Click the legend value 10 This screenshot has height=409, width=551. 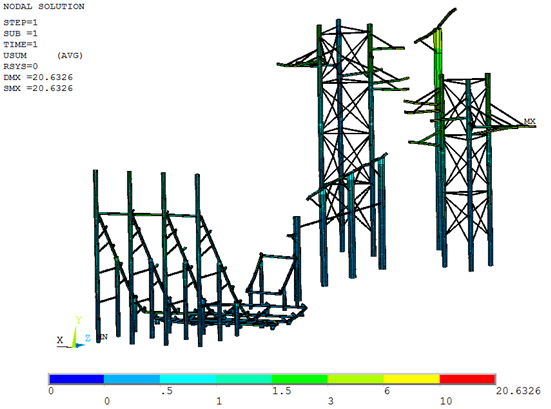click(446, 401)
